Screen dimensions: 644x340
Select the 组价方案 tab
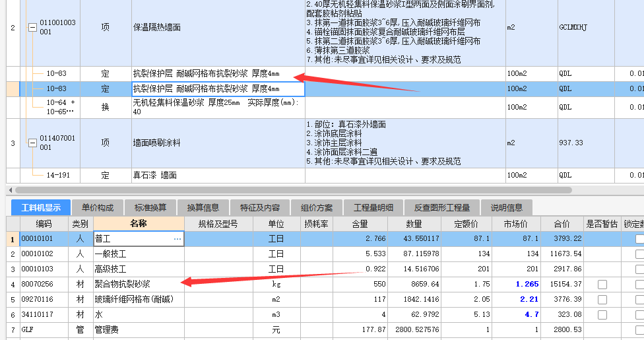pos(316,207)
